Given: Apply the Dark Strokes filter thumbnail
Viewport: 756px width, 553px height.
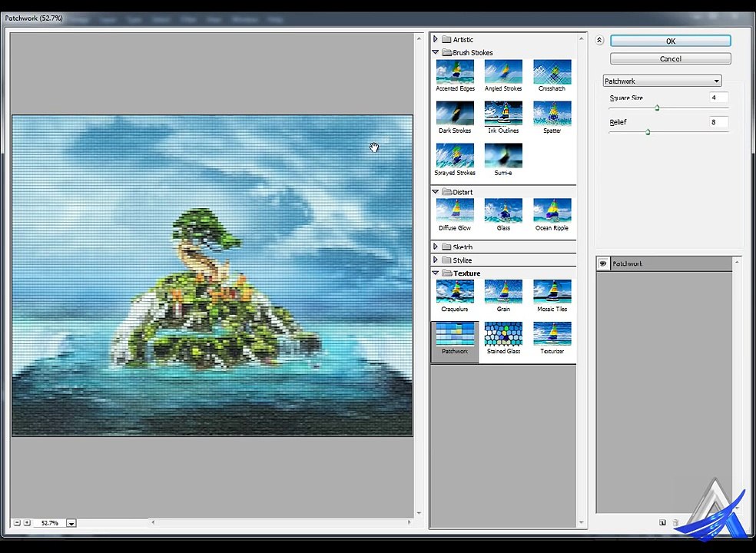Looking at the screenshot, I should (x=455, y=114).
